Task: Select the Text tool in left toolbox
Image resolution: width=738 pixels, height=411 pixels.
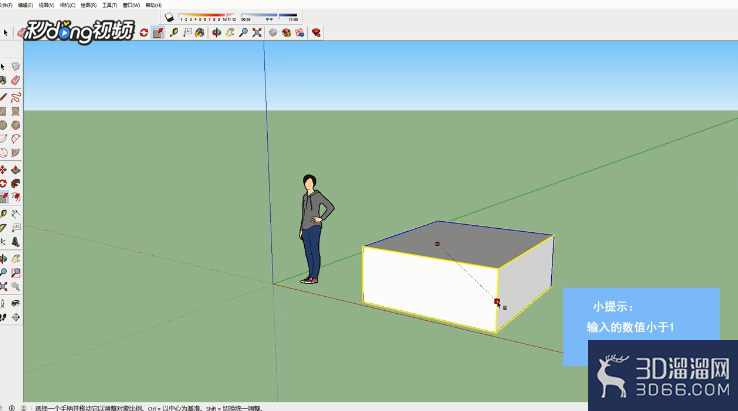Action: (16, 228)
